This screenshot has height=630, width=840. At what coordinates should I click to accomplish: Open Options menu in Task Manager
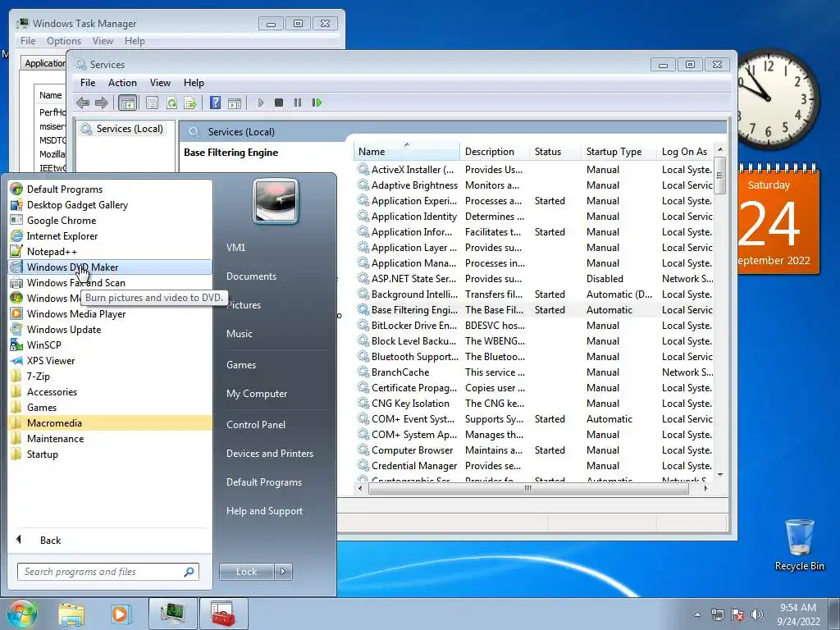(x=64, y=41)
